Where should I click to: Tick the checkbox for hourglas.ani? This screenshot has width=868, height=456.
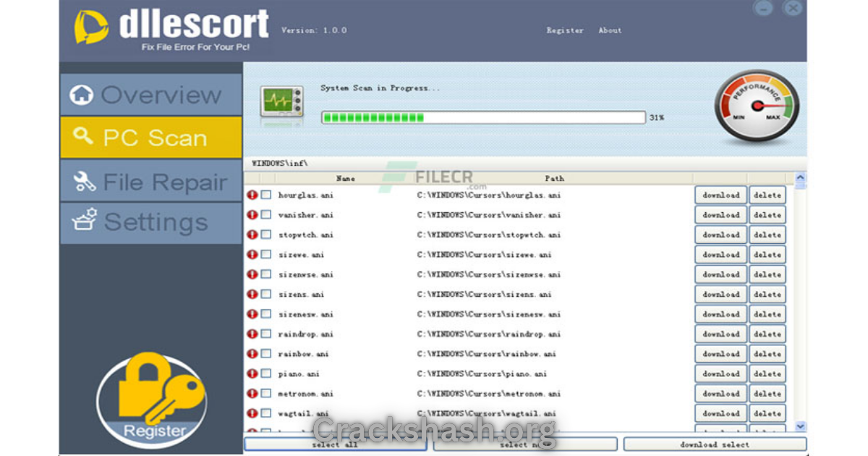(266, 195)
